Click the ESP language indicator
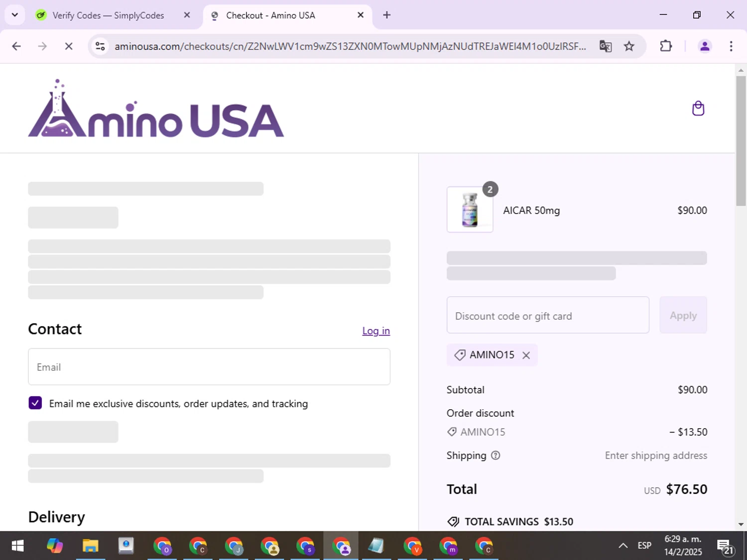 click(x=644, y=546)
